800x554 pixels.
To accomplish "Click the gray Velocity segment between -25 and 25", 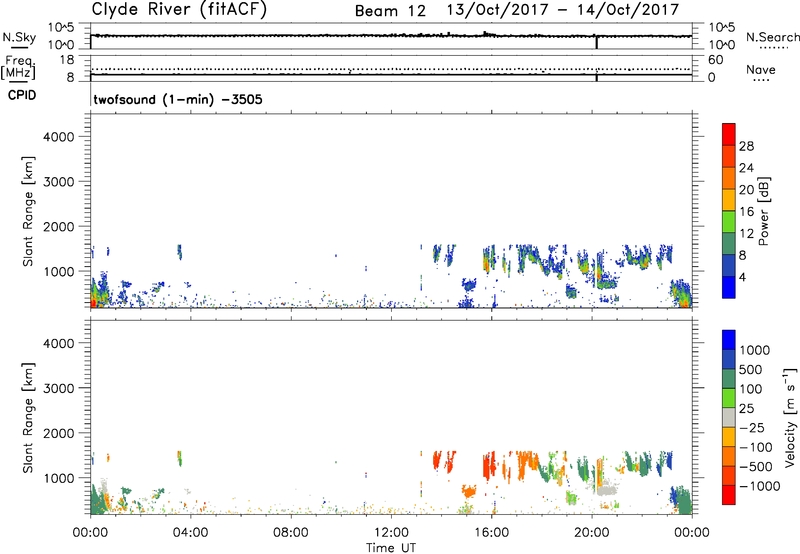I will click(x=729, y=417).
